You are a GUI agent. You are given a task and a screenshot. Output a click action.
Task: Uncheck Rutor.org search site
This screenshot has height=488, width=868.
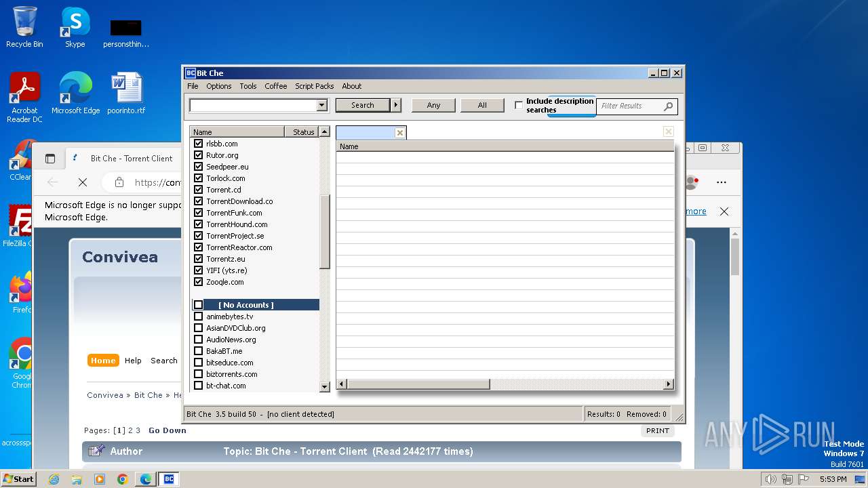pos(199,155)
